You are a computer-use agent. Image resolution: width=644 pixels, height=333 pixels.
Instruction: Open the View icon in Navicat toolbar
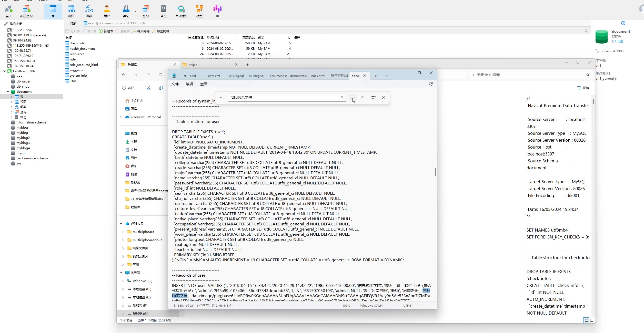71,11
